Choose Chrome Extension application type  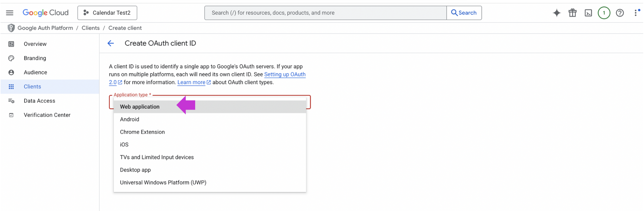click(x=210, y=132)
